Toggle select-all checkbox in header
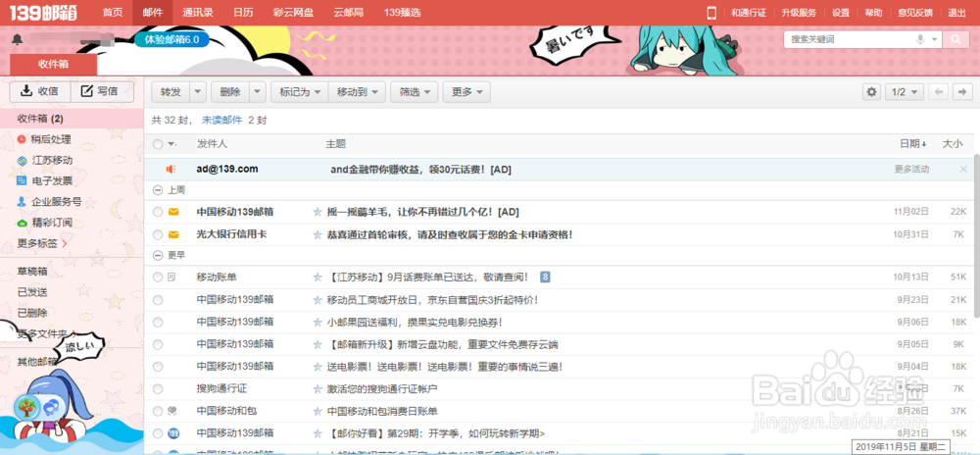The image size is (980, 455). 158,144
